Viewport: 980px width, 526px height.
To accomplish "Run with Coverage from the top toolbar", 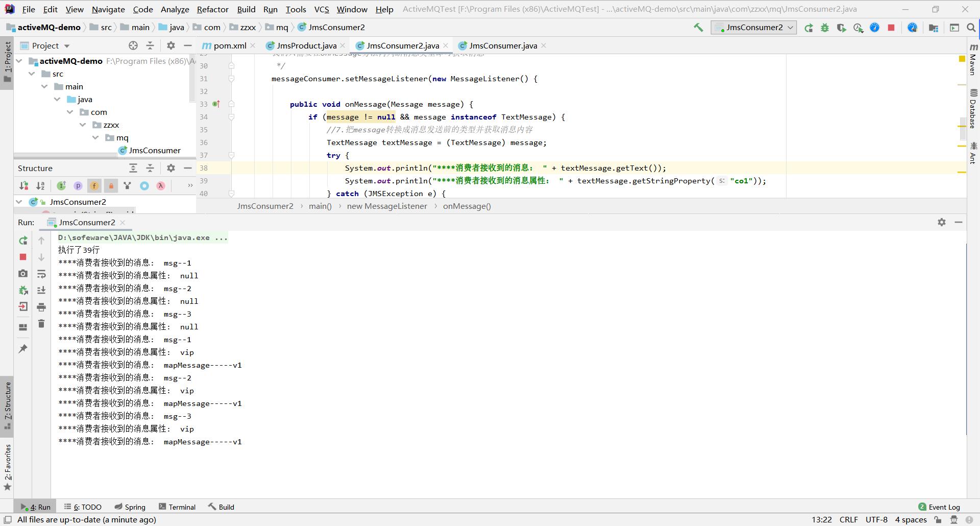I will 841,28.
